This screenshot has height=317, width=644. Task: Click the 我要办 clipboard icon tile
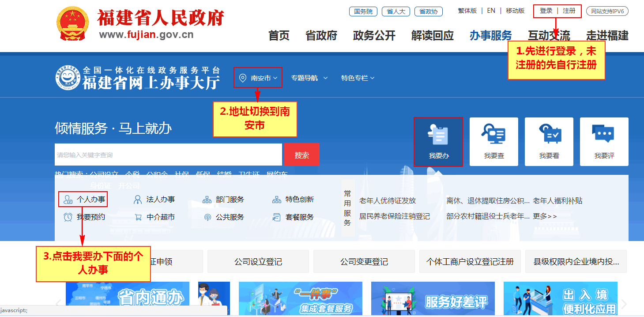(438, 142)
